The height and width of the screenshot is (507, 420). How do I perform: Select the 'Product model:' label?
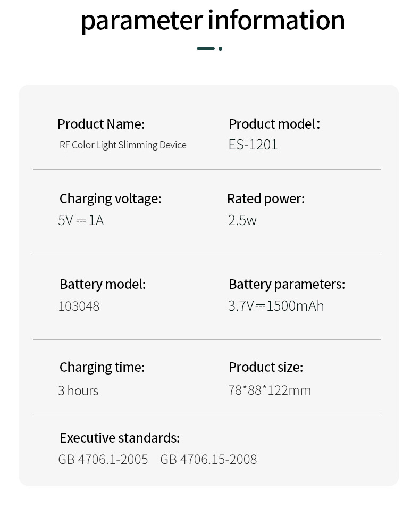coord(274,124)
